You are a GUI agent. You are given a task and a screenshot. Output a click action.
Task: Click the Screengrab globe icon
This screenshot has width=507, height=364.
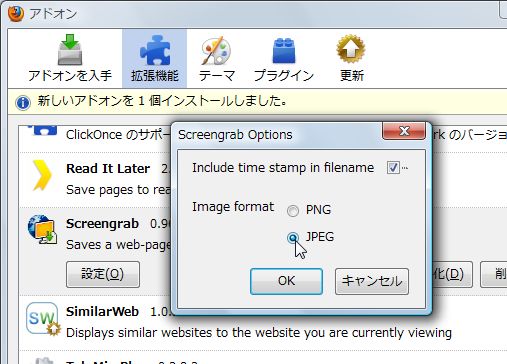click(x=42, y=229)
